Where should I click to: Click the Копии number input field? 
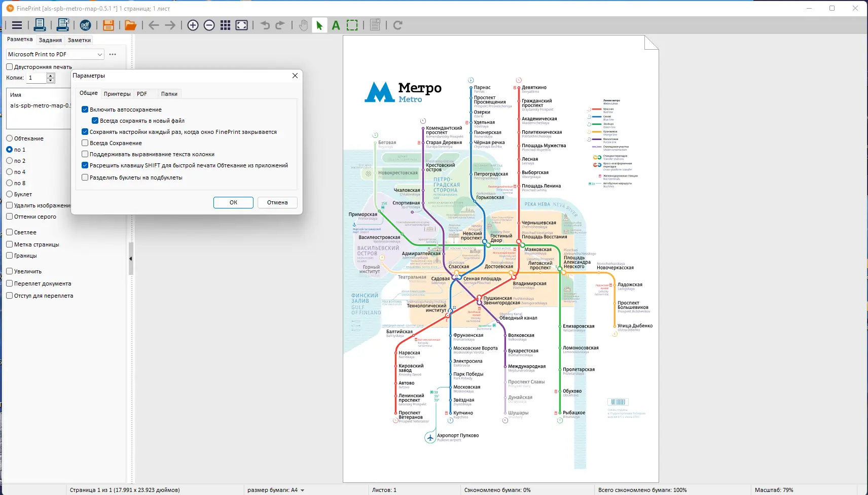click(x=37, y=78)
